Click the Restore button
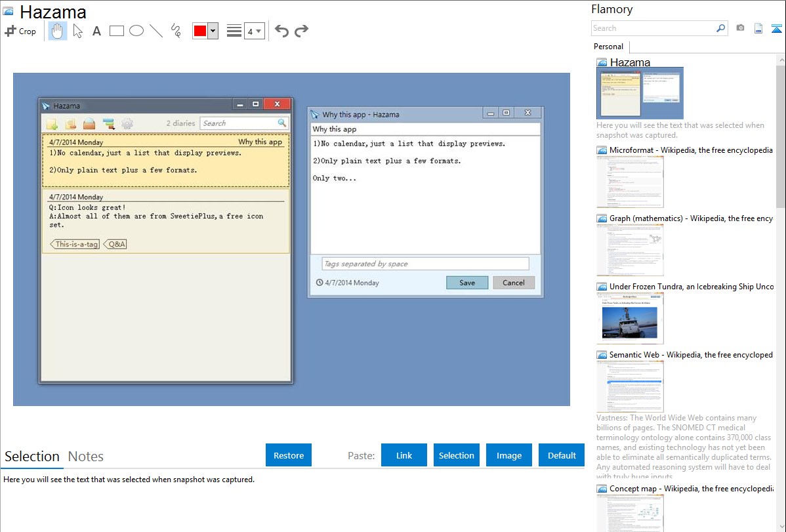The image size is (786, 532). click(x=289, y=455)
